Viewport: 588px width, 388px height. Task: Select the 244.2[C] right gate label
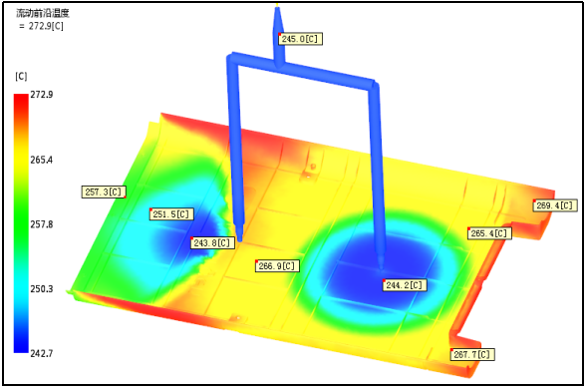(405, 285)
